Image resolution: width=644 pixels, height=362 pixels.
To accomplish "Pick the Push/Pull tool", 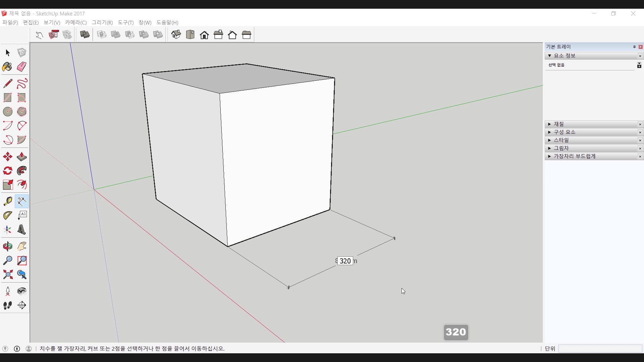I will [x=22, y=157].
